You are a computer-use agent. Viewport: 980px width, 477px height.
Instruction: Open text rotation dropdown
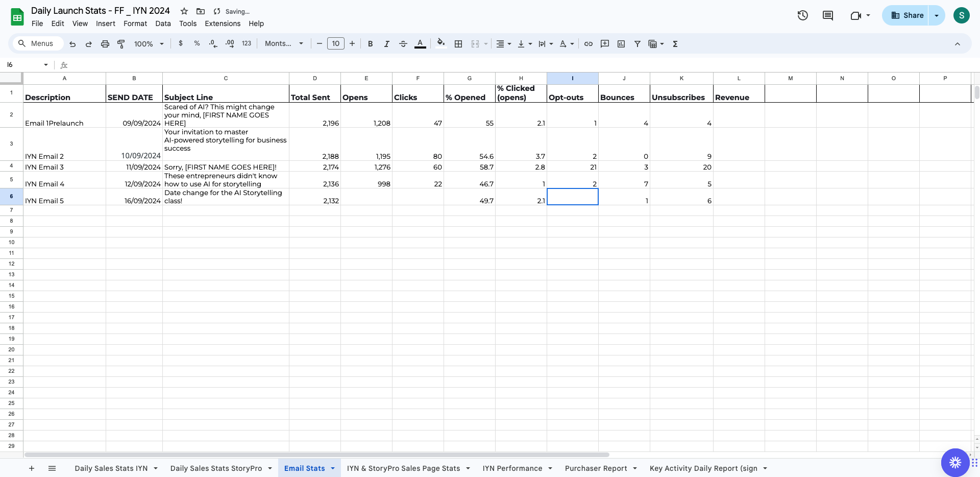pyautogui.click(x=567, y=44)
